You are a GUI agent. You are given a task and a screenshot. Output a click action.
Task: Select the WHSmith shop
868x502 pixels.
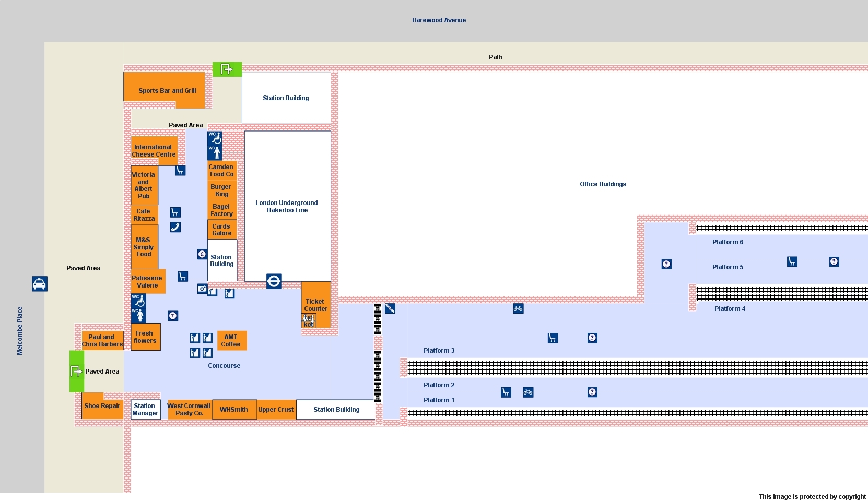click(233, 410)
